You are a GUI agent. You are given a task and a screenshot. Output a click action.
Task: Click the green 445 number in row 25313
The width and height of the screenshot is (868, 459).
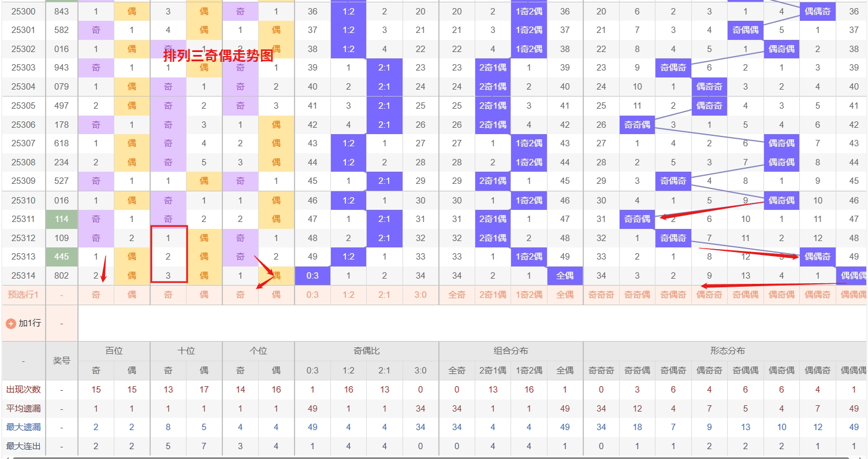(62, 257)
